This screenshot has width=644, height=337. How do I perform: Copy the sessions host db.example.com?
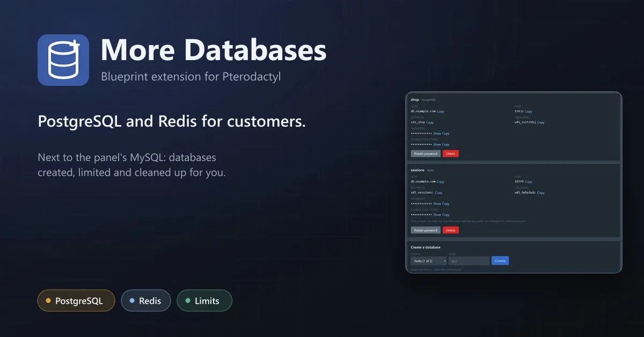tap(441, 182)
